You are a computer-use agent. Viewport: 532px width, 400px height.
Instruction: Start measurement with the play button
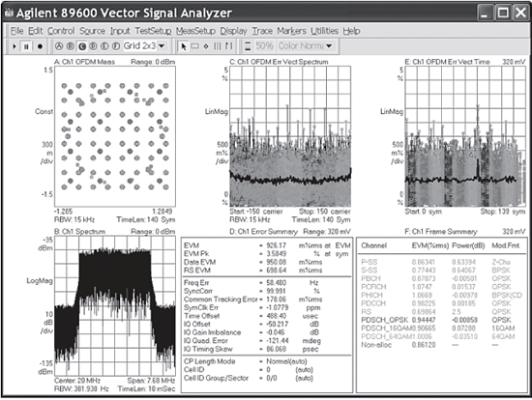point(15,46)
